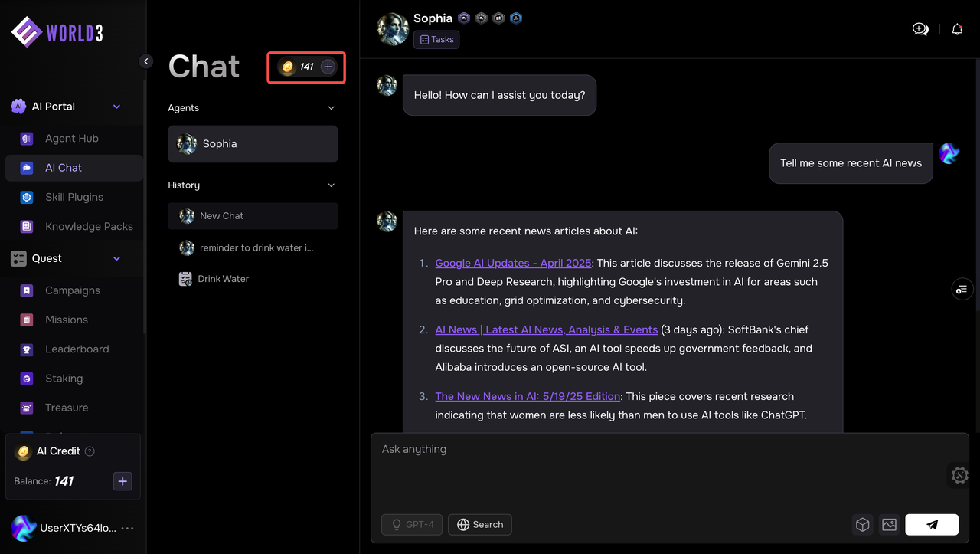
Task: Add AI credits with plus in balance panel
Action: click(122, 481)
